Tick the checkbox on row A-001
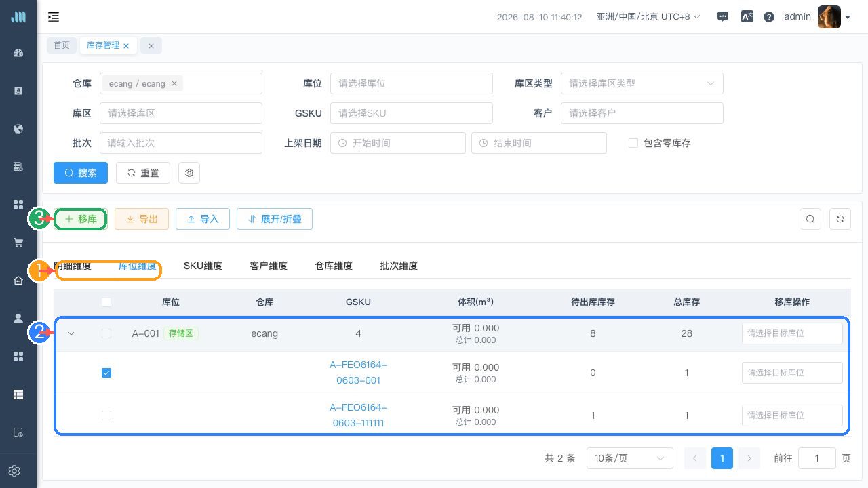Screen dimensions: 868x488 [x=106, y=333]
